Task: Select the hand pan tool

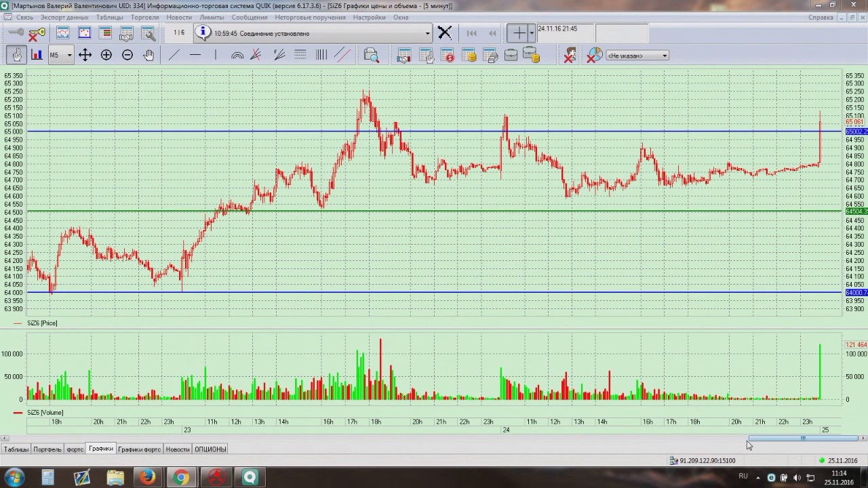Action: pyautogui.click(x=149, y=55)
